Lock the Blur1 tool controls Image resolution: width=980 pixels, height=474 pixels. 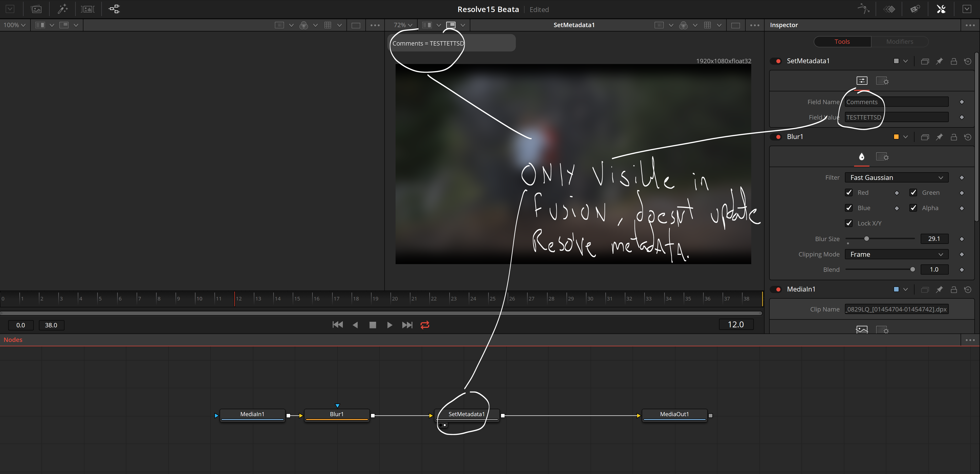coord(954,137)
